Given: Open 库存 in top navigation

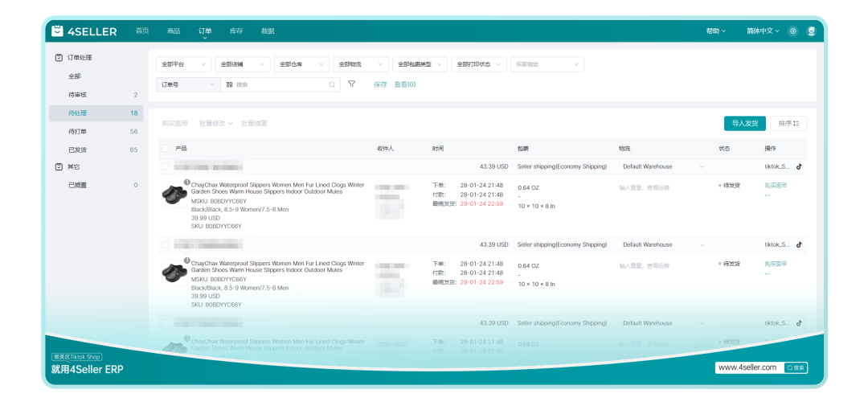Looking at the screenshot, I should 236,31.
